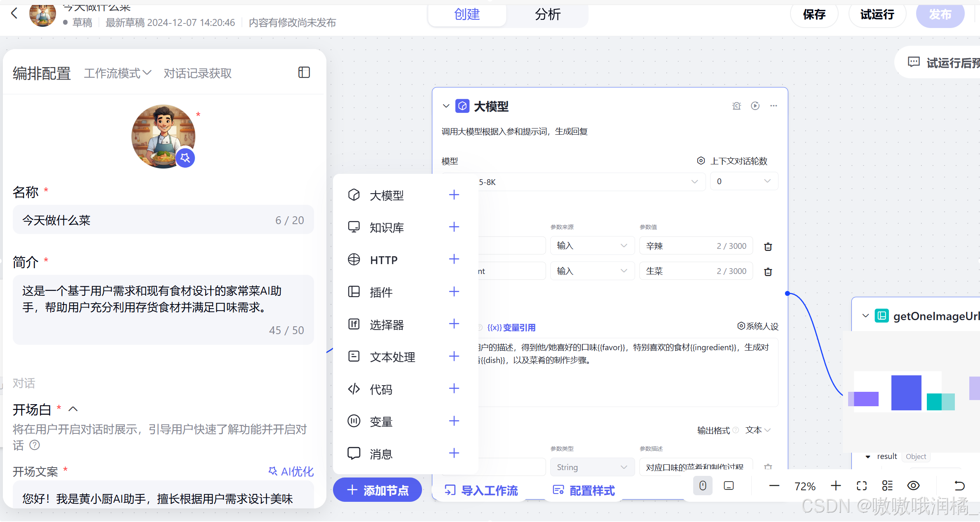980x522 pixels.
Task: Delete the 辛辣 parameter row
Action: click(768, 246)
